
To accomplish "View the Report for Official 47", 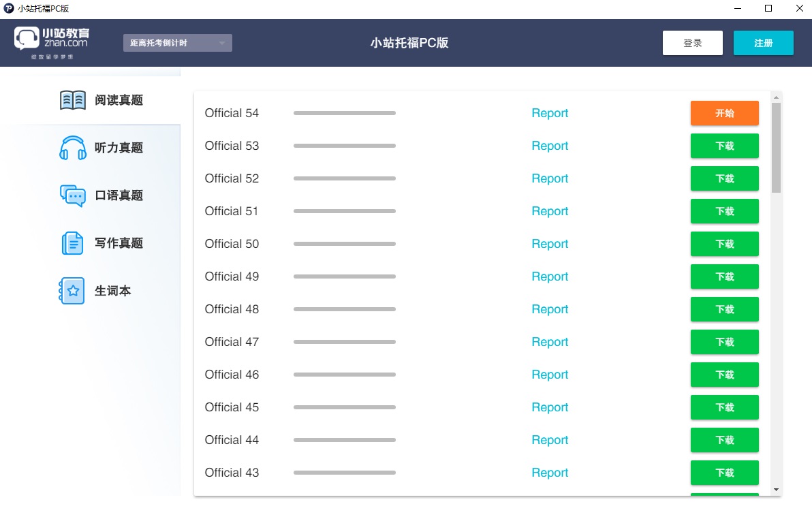I will tap(550, 342).
